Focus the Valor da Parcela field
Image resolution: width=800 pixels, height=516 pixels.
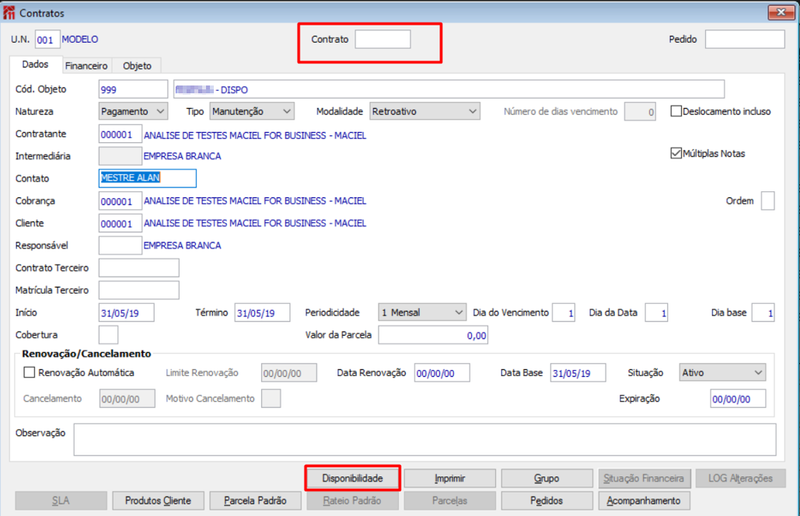[433, 335]
